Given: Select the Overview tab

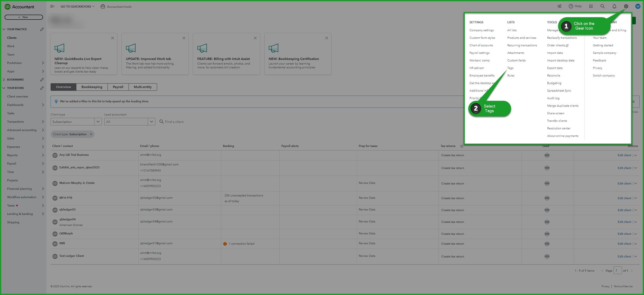Looking at the screenshot, I should 63,87.
